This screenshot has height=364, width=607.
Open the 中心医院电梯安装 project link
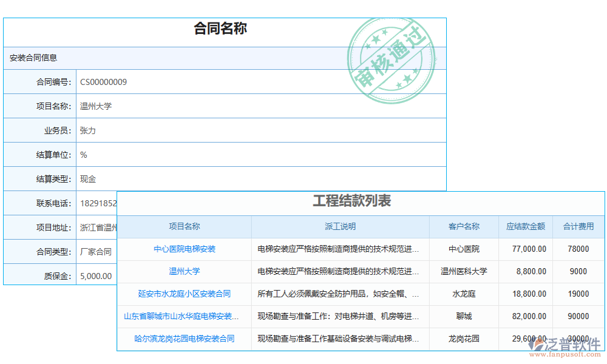pos(184,249)
